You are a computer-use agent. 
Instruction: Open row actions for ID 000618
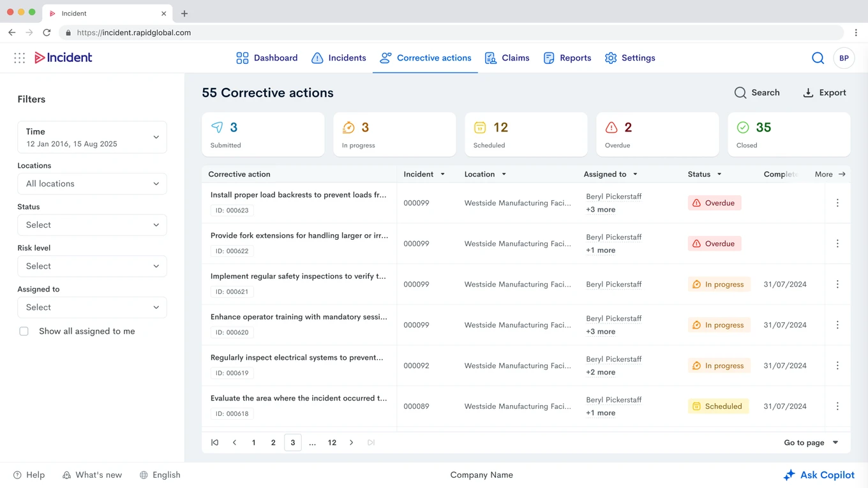pyautogui.click(x=837, y=406)
